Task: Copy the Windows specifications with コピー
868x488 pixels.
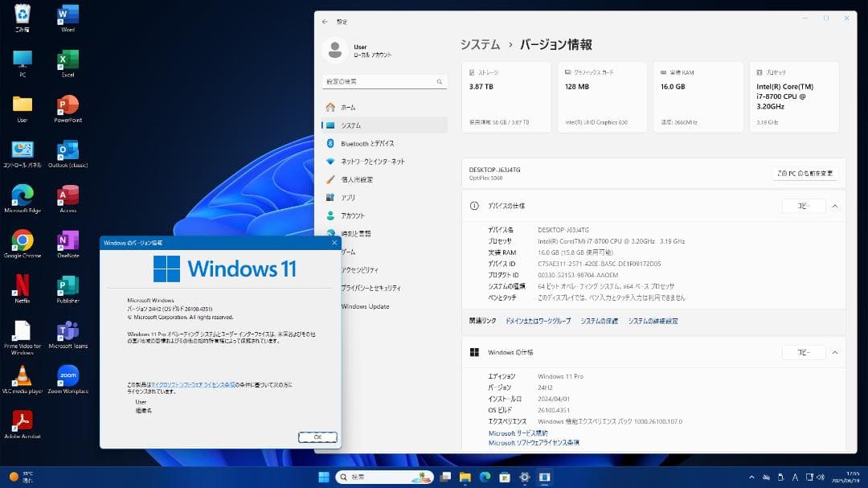Action: pyautogui.click(x=802, y=351)
